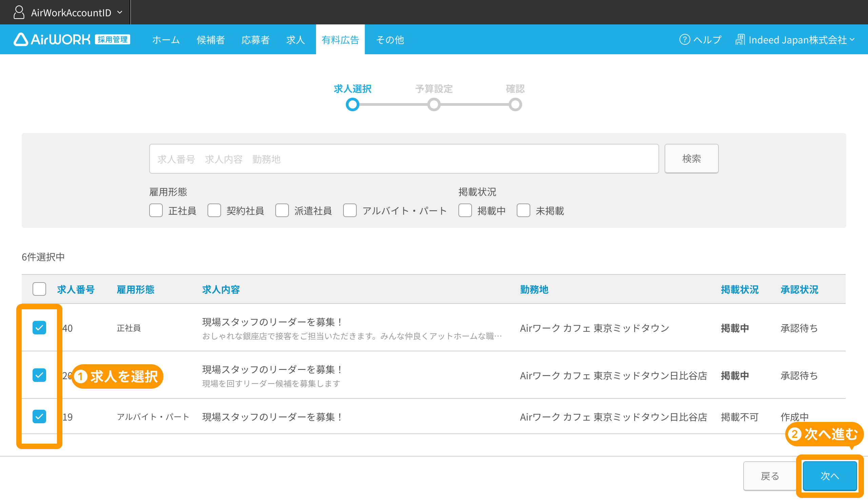Click 'Airワーク カフェ 東京ミッドタウン' in job 40 row
The height and width of the screenshot is (504, 868).
point(594,328)
